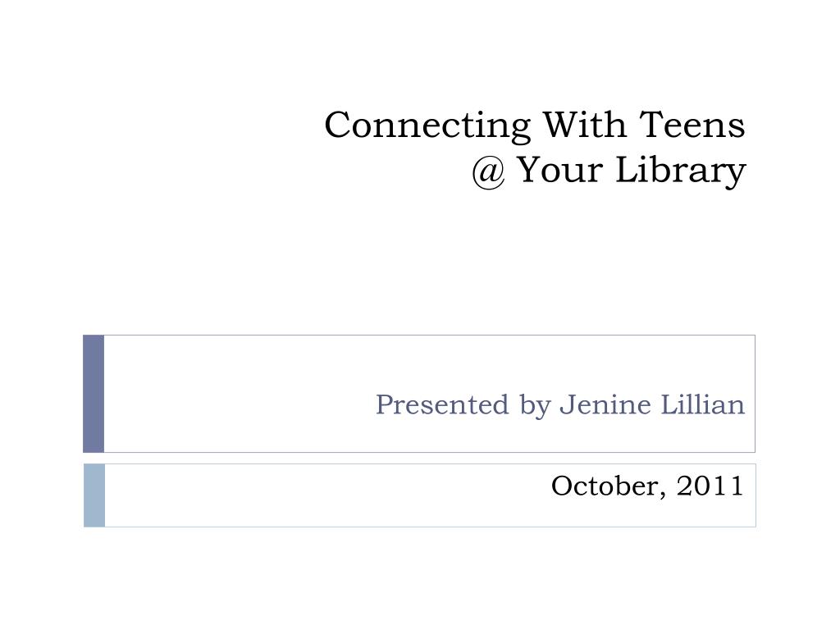Click the word "Your" in the title
Image resolution: width=840 pixels, height=630 pixels.
point(559,170)
